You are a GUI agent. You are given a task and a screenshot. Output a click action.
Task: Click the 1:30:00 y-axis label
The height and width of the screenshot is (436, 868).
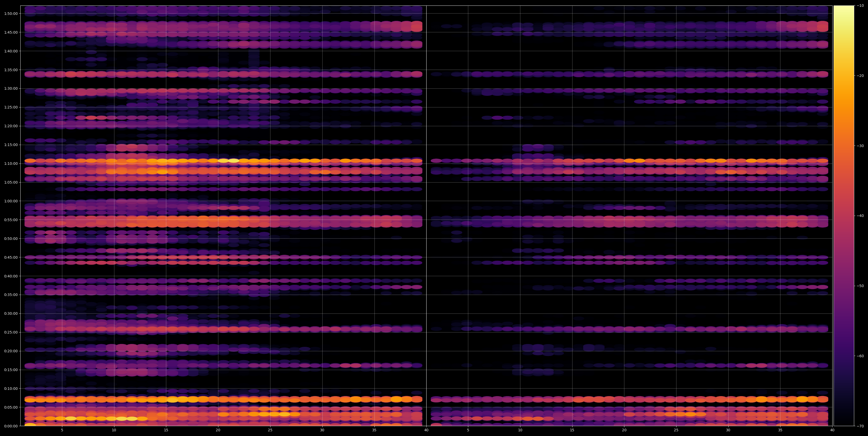pos(11,89)
